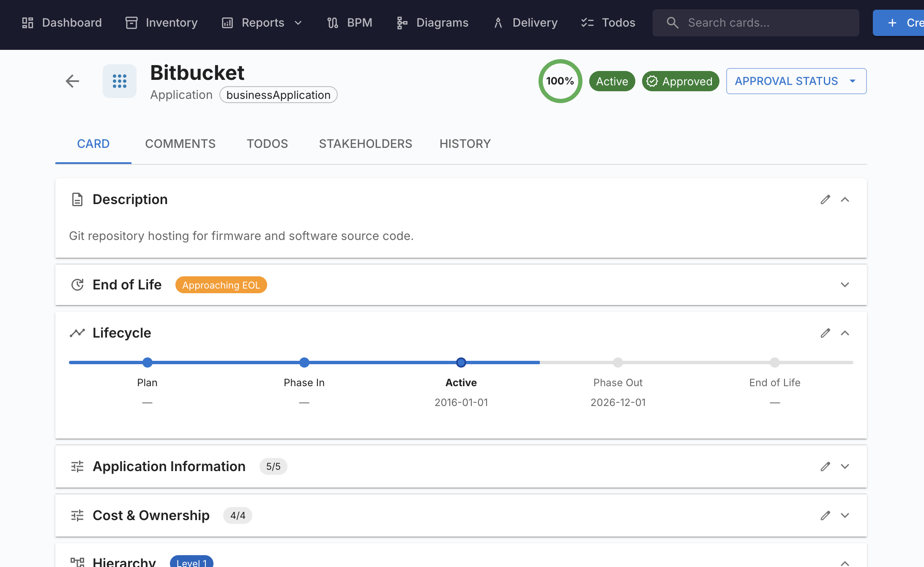
Task: Open the Dashboard from the navigation bar
Action: pyautogui.click(x=62, y=23)
